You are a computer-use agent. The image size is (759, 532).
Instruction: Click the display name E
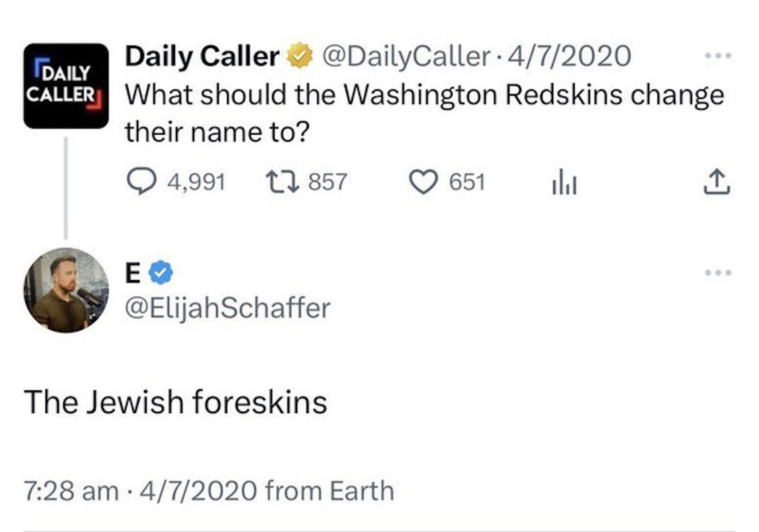click(132, 272)
